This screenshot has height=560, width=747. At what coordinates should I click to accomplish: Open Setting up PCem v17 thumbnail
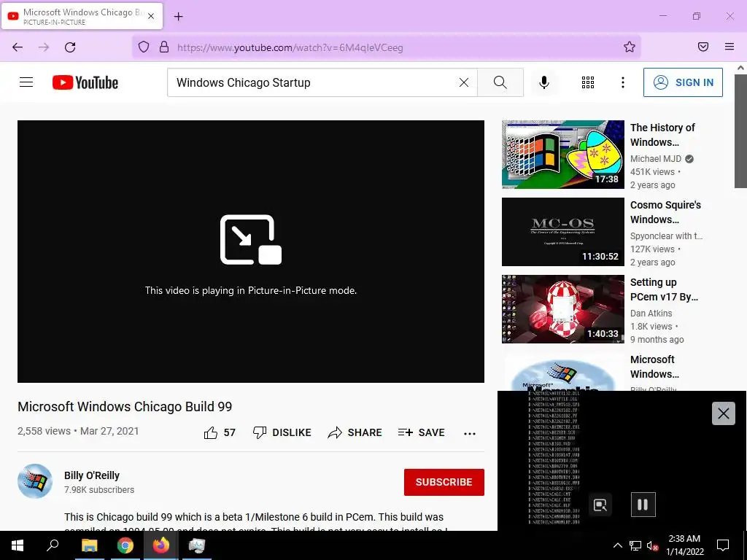tap(562, 309)
